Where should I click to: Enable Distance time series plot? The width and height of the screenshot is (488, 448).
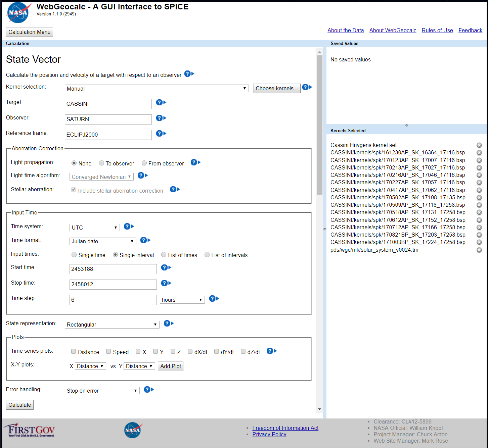74,351
